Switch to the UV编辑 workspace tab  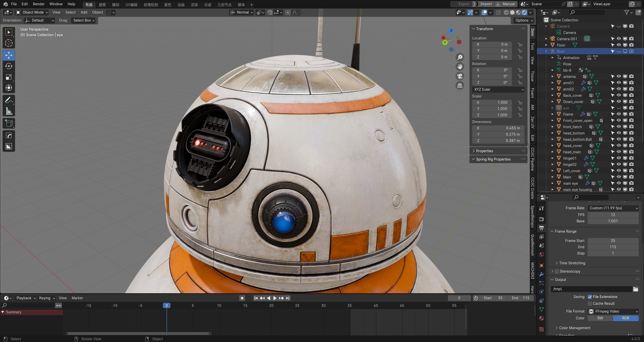click(131, 5)
